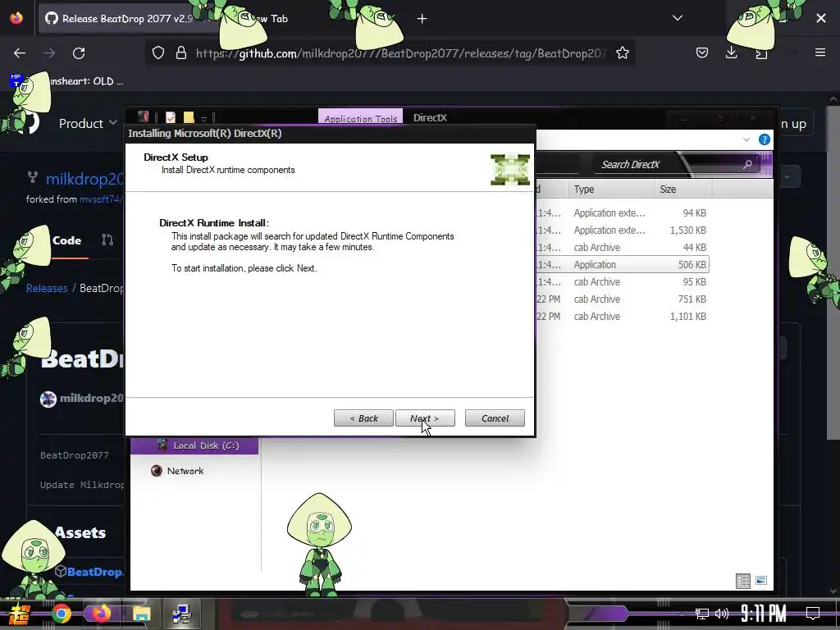Click the padlock site security icon
The image size is (840, 630).
click(181, 53)
